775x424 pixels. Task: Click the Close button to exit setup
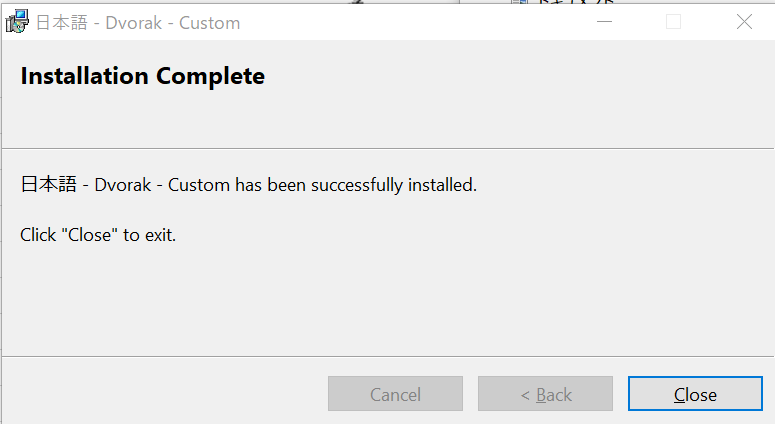click(x=695, y=394)
